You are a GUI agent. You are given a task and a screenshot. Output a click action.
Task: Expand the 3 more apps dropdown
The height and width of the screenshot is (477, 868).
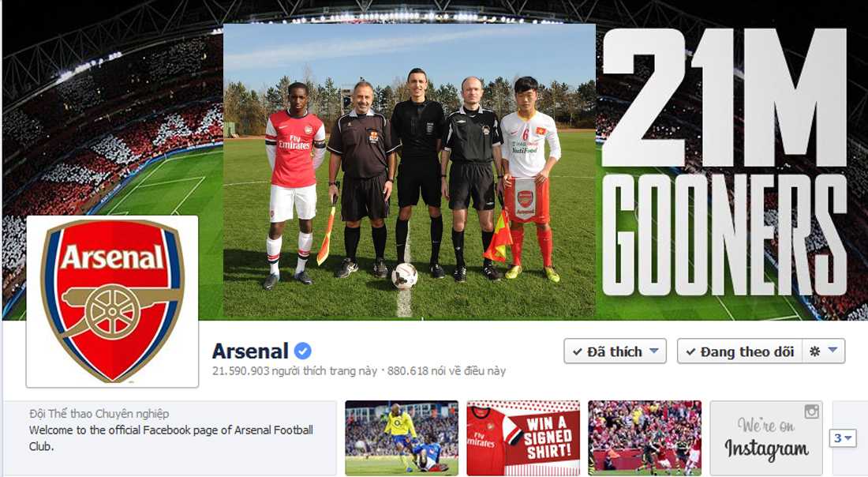(843, 438)
